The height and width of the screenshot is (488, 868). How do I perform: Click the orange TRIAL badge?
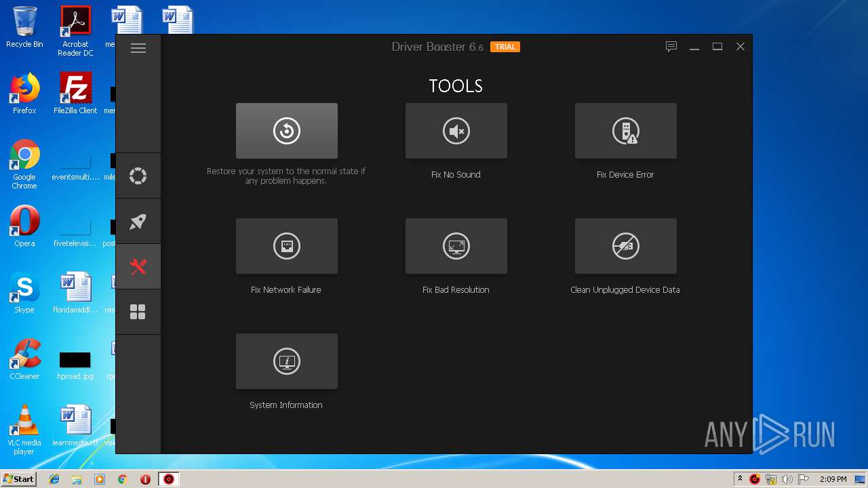click(x=505, y=47)
